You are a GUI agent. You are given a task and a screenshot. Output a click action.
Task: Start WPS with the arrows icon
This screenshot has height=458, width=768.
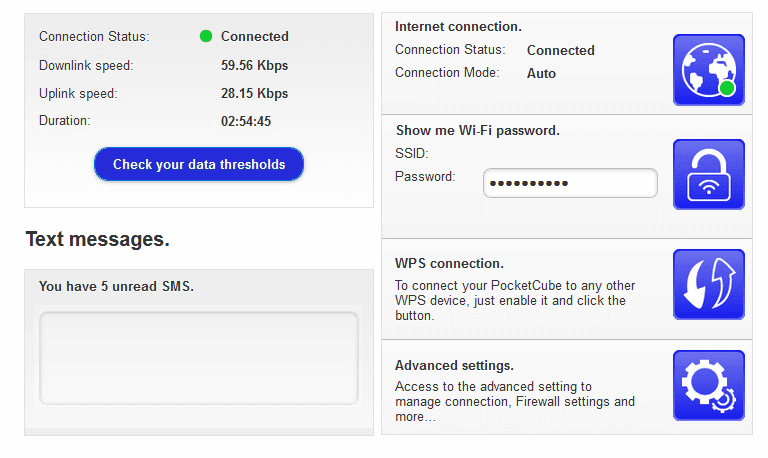point(709,285)
